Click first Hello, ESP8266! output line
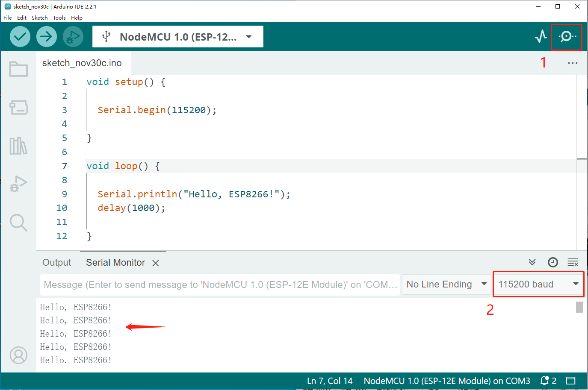588x390 pixels. click(x=76, y=307)
